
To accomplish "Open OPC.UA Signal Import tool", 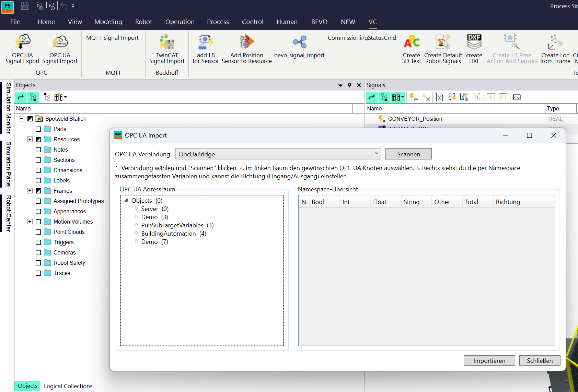I will pos(60,49).
